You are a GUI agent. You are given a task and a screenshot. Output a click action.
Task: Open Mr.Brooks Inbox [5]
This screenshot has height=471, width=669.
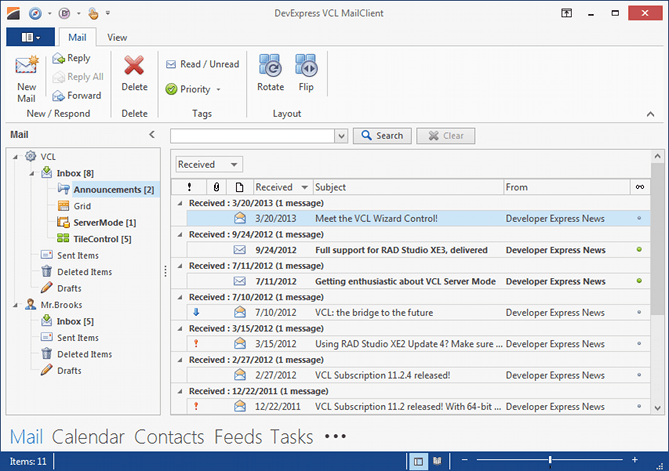tap(75, 321)
